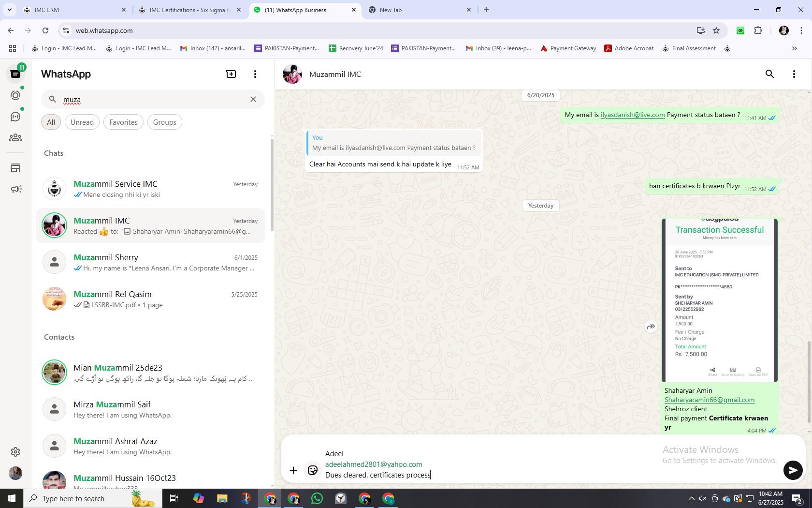Viewport: 812px width, 508px height.
Task: Open the Communities icon in sidebar
Action: 15,138
